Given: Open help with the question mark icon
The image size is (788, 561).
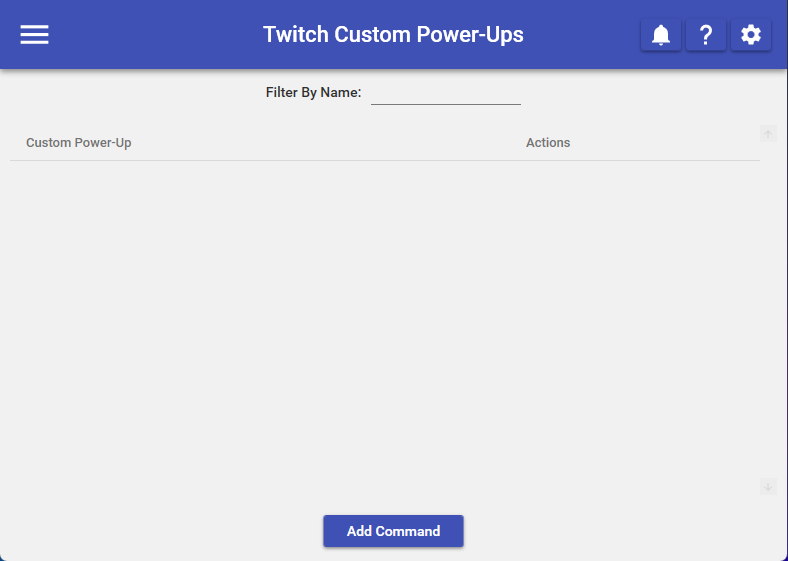Looking at the screenshot, I should [x=706, y=35].
